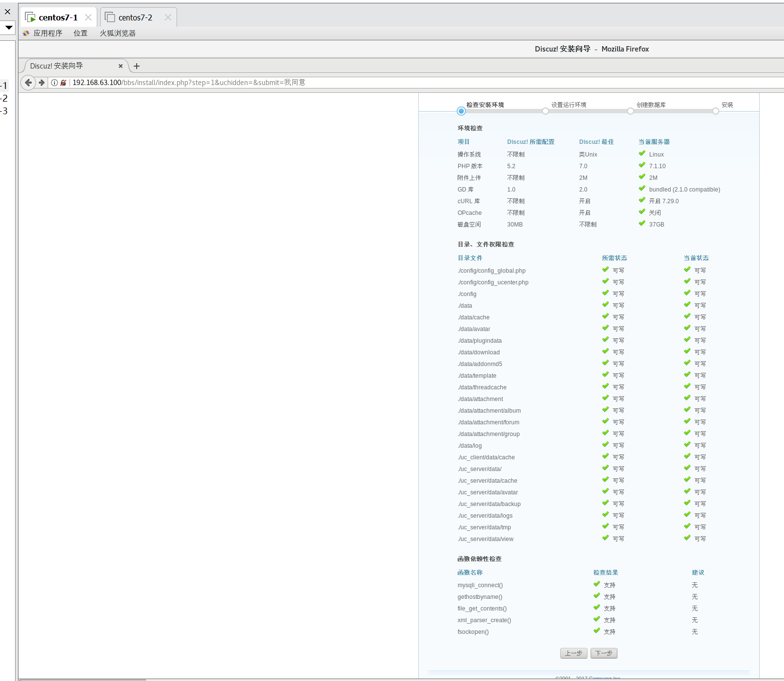Click the required-status check for ./data/avatar
Viewport: 784px width, 681px height.
click(606, 328)
